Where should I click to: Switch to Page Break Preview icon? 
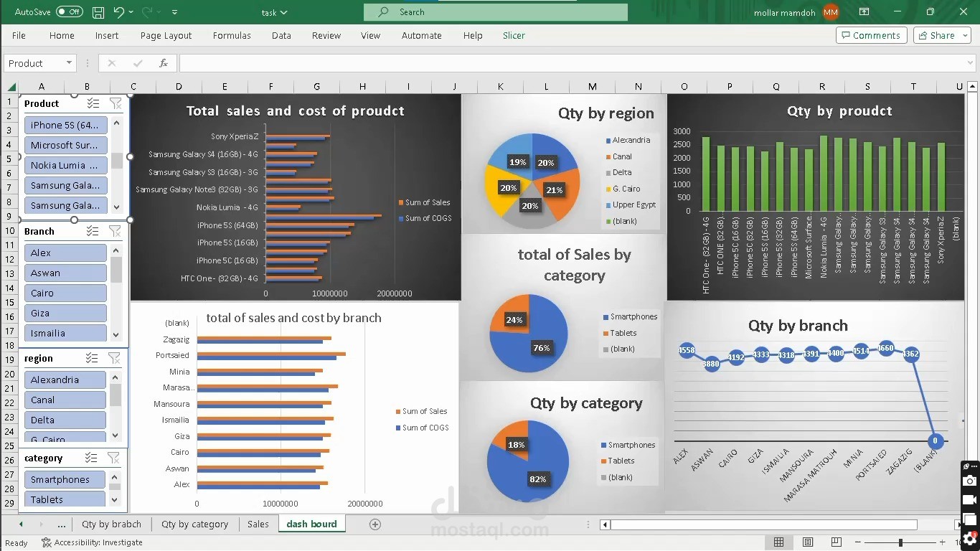pos(837,542)
